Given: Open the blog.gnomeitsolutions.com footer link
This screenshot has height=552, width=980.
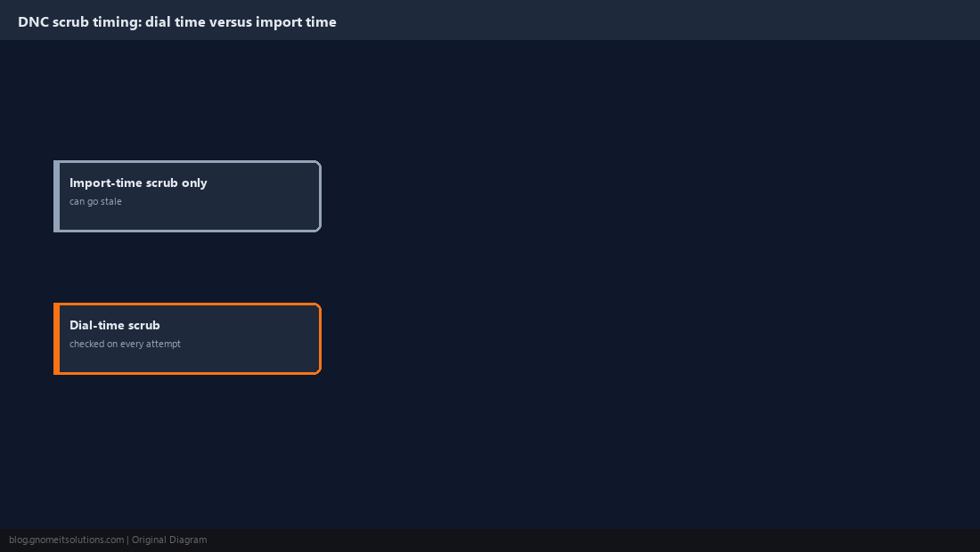Looking at the screenshot, I should [66, 540].
